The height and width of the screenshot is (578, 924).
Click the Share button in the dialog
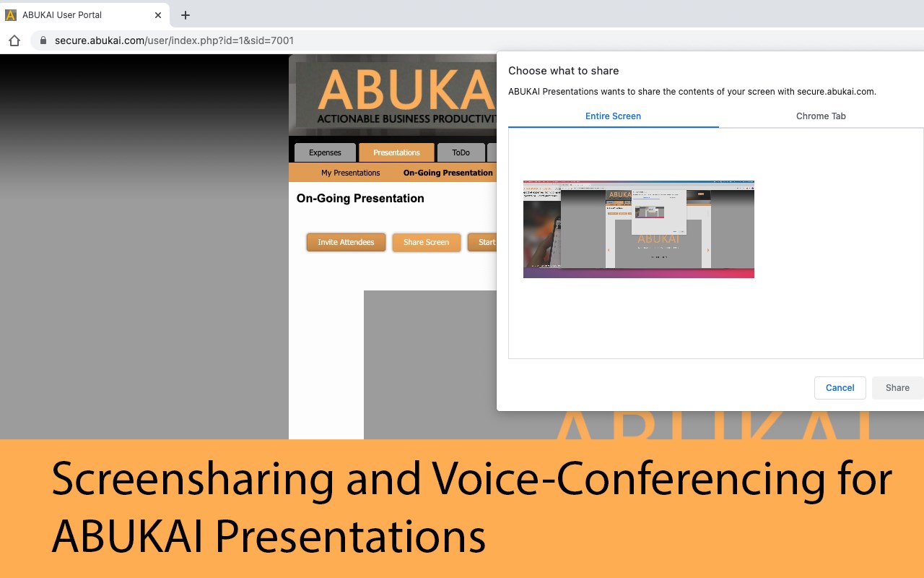click(x=897, y=387)
